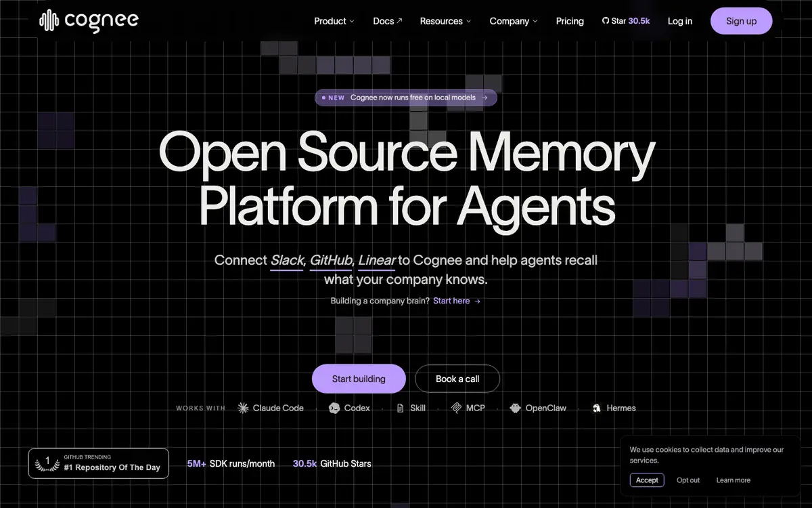The height and width of the screenshot is (508, 812).
Task: Expand the Product dropdown chevron
Action: [352, 21]
